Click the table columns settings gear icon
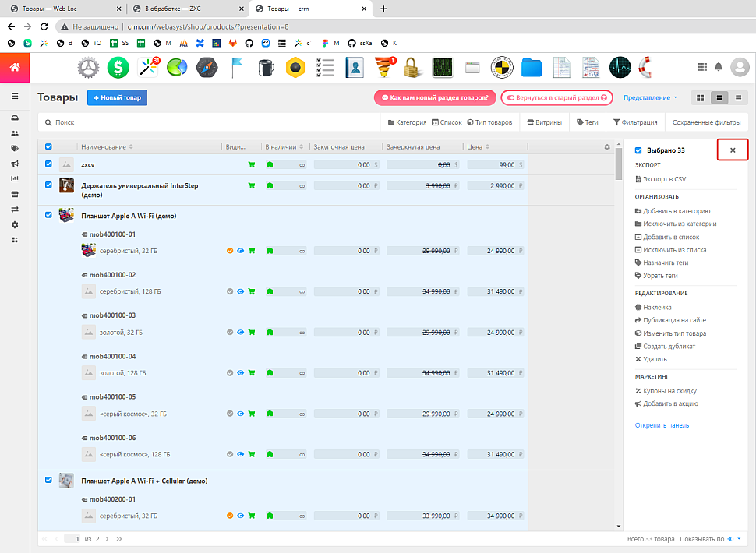This screenshot has height=553, width=756. [607, 146]
